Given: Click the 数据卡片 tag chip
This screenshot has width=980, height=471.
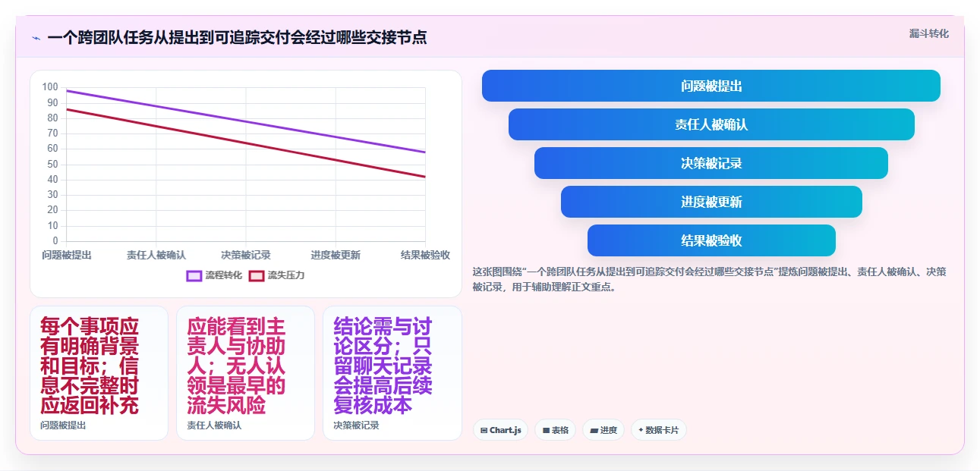Looking at the screenshot, I should [659, 430].
